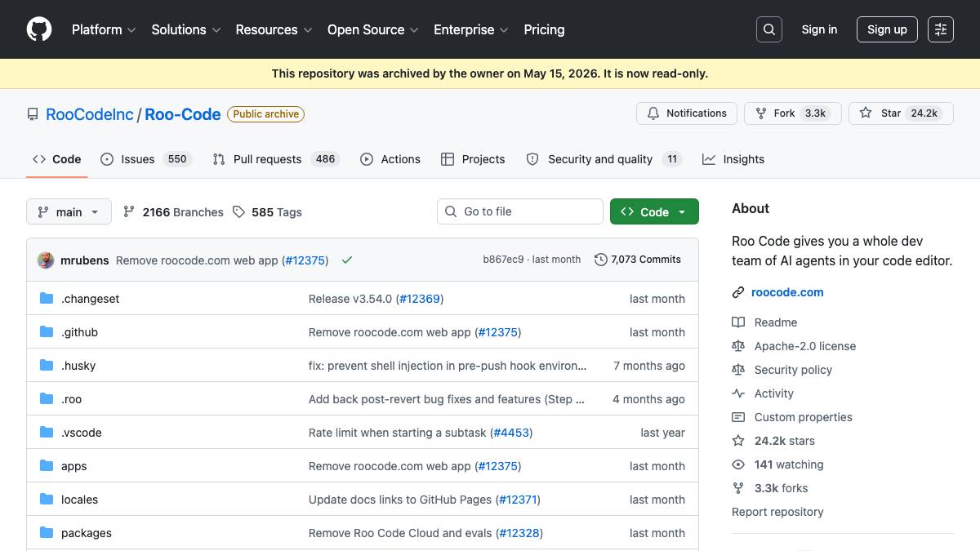The width and height of the screenshot is (980, 551).
Task: Open commit hash b867ec9
Action: [x=503, y=260]
